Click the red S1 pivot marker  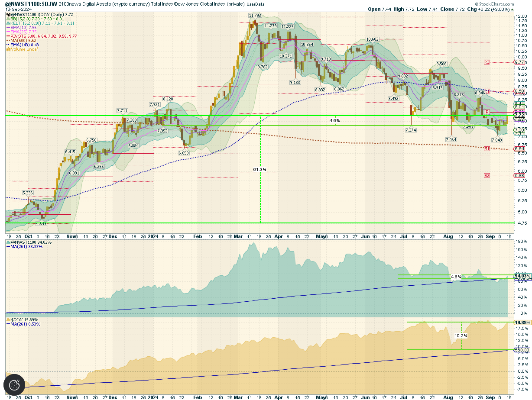pos(487,148)
